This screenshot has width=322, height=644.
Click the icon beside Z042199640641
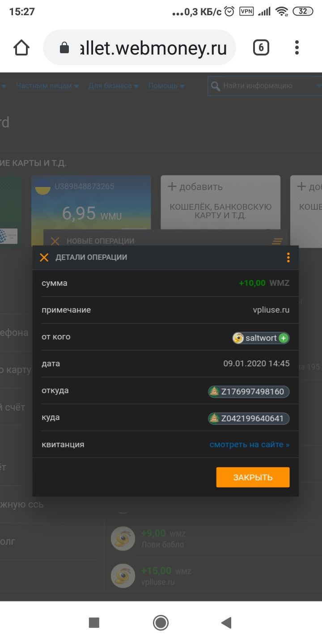(x=215, y=419)
